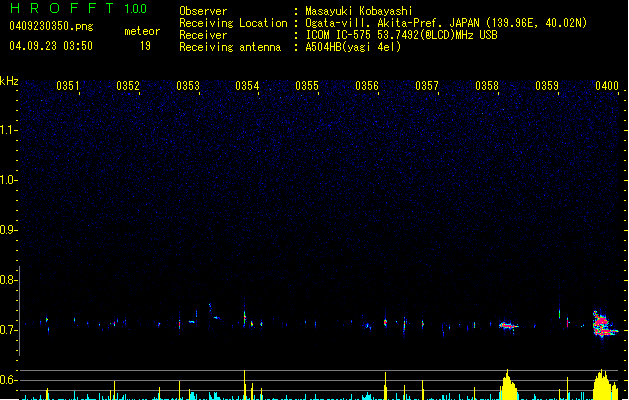Click the 0.6 kHz frequency axis label
This screenshot has height=400, width=629.
[x=8, y=380]
